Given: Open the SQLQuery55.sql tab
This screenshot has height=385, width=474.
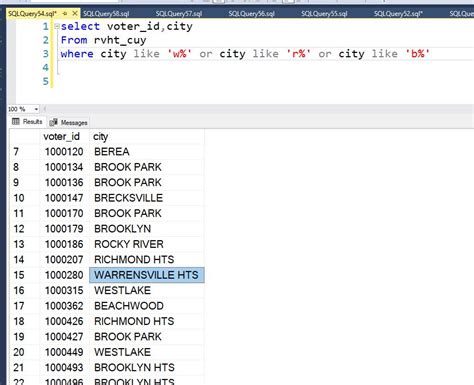Looking at the screenshot, I should [x=324, y=14].
